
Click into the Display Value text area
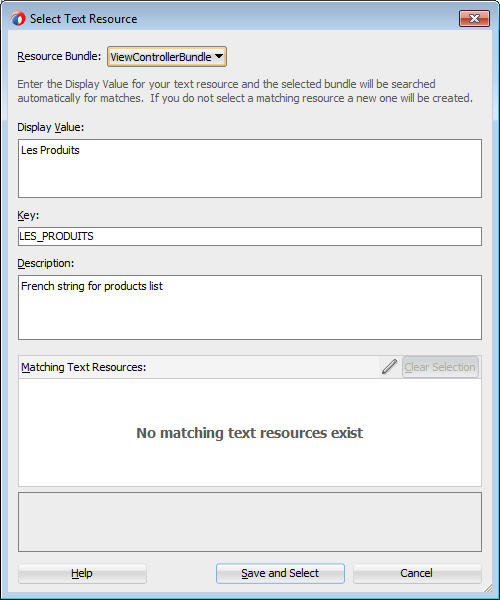tap(250, 168)
